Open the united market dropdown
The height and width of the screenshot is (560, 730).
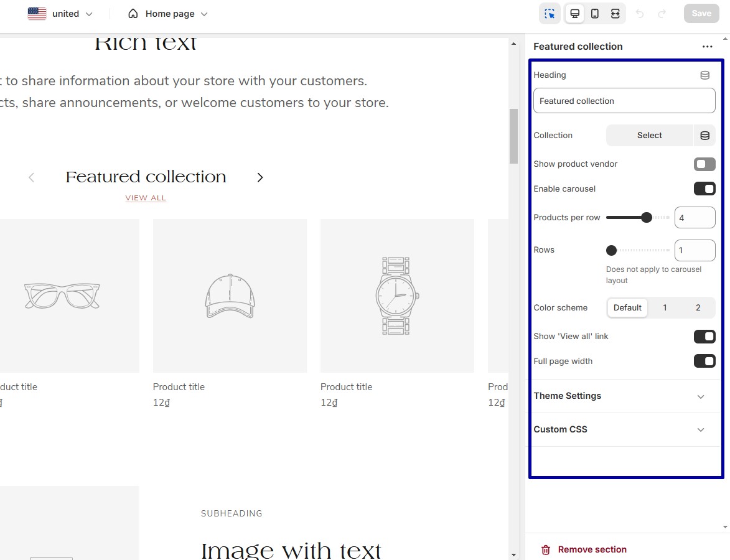pyautogui.click(x=60, y=14)
